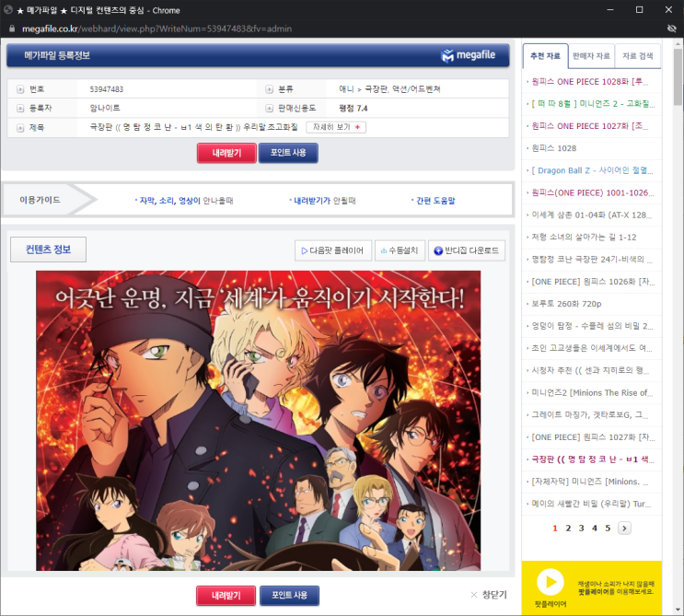This screenshot has width=684, height=616.
Task: Go to page 2 of recommendations
Action: [x=568, y=529]
